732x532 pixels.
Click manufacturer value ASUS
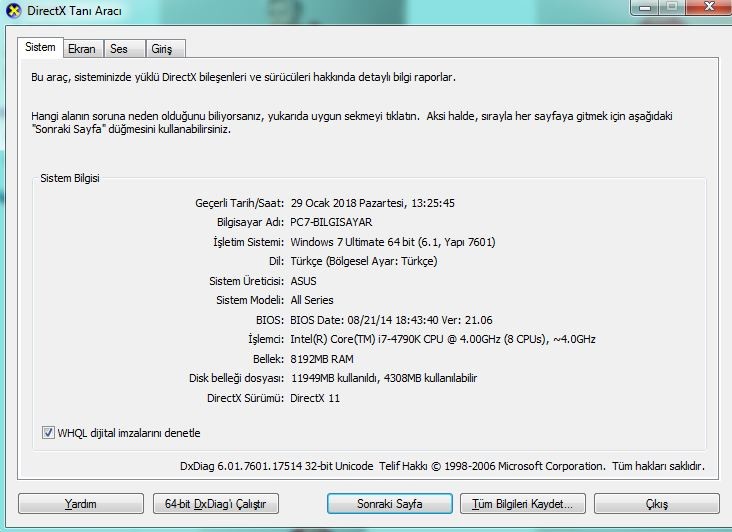(303, 281)
